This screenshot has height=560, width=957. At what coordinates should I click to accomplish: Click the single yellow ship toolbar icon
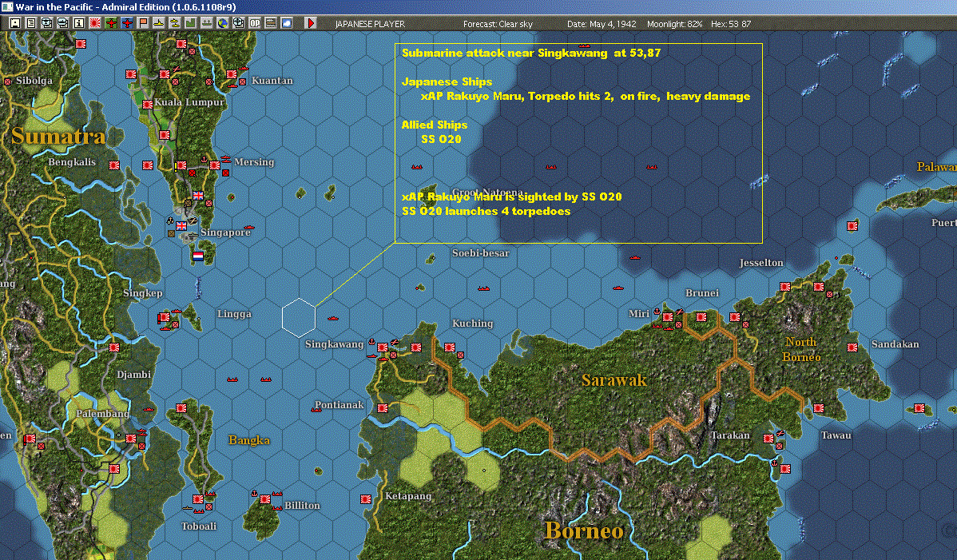159,23
